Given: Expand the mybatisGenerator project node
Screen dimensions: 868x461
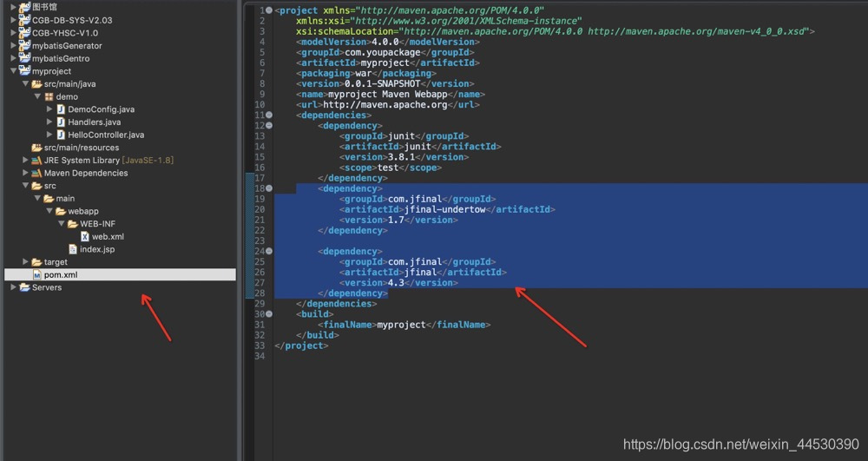Looking at the screenshot, I should [x=13, y=45].
